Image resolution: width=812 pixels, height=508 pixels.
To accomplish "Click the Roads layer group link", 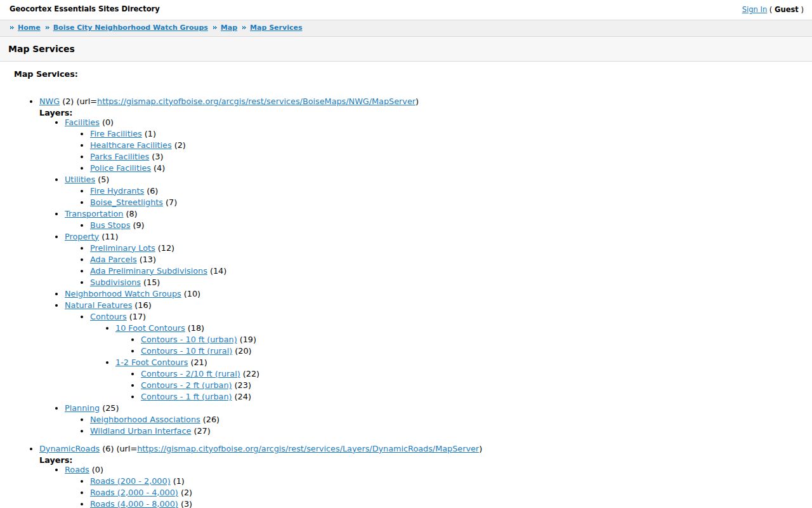I will [x=77, y=470].
